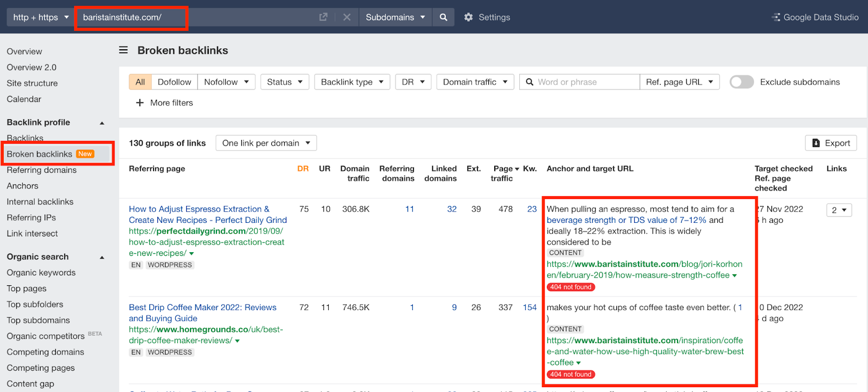Open the beverage strength or TDS anchor link

coord(626,220)
